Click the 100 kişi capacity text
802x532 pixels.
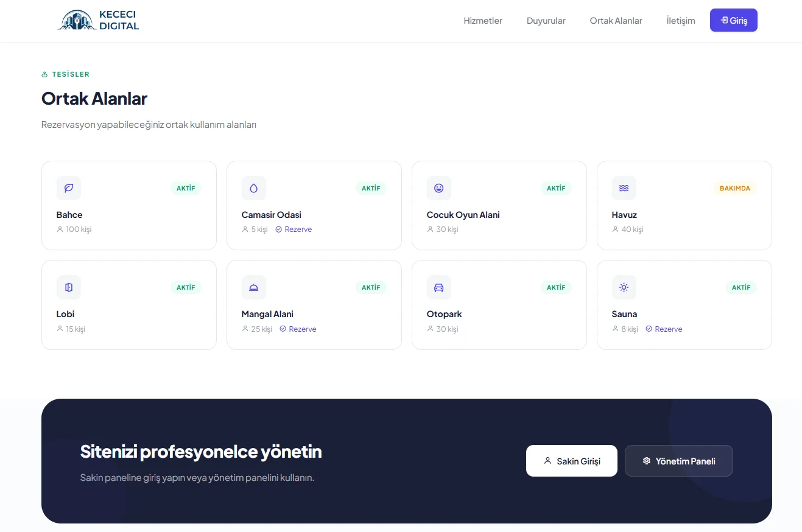[74, 229]
